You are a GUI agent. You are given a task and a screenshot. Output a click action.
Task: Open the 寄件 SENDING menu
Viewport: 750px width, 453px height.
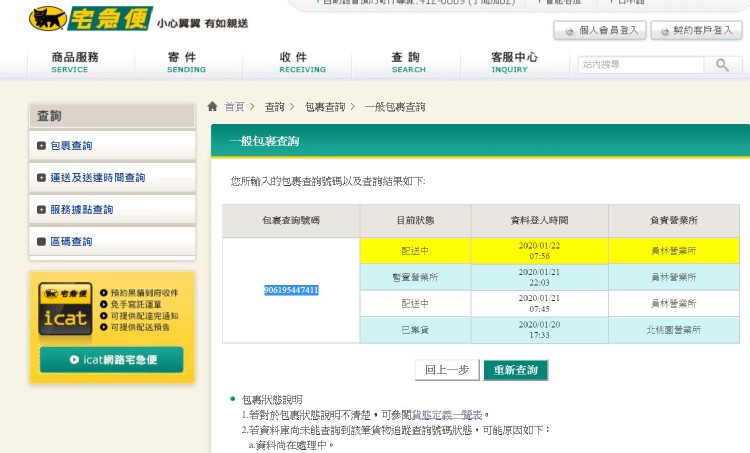[x=187, y=63]
